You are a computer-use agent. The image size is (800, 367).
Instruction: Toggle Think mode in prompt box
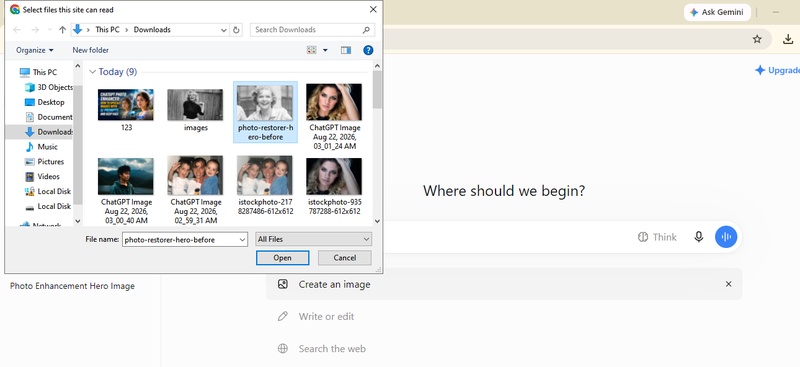pos(657,237)
